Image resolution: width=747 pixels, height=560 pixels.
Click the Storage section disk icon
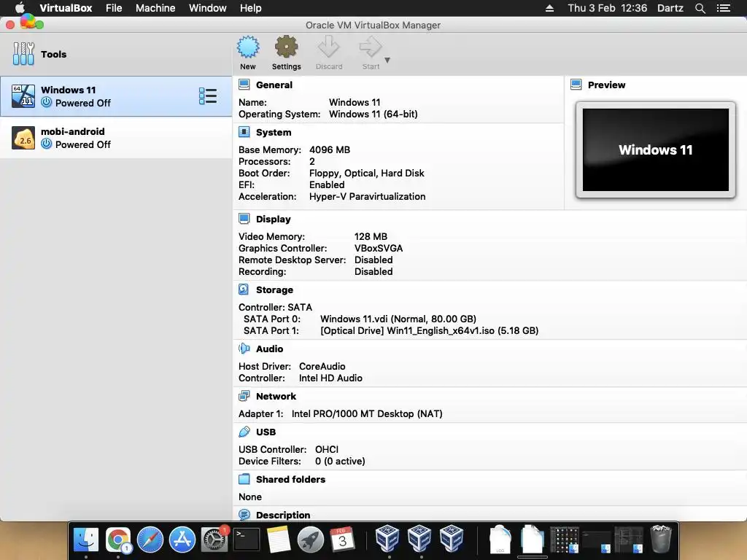pyautogui.click(x=244, y=289)
